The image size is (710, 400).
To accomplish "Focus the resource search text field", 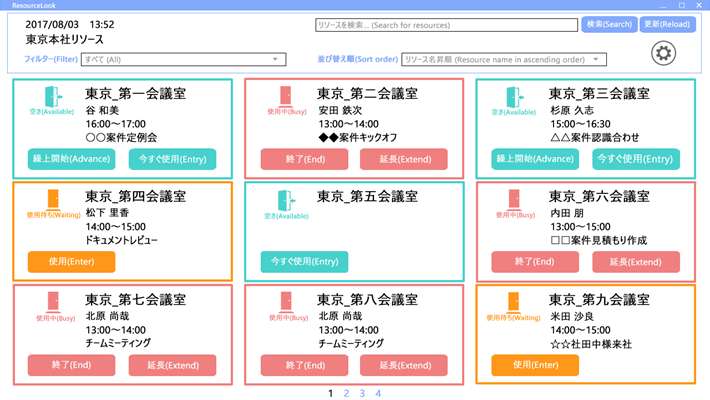I will (444, 24).
